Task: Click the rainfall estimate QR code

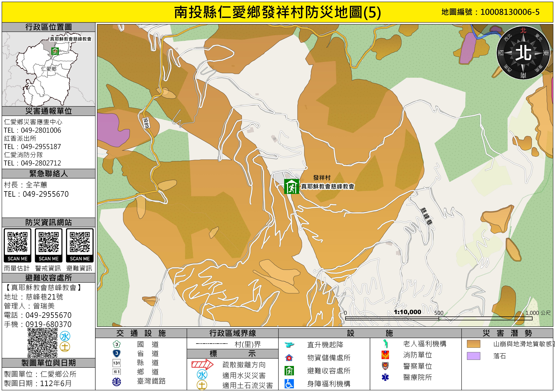Action: coord(17,242)
